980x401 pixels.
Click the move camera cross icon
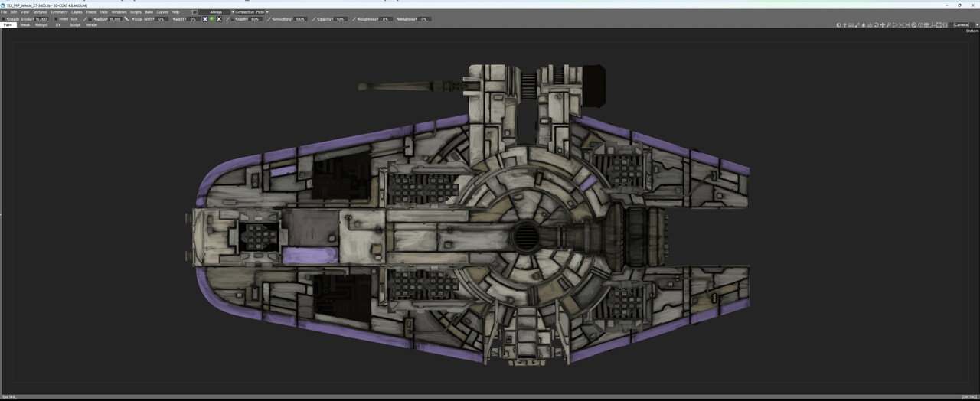[x=882, y=25]
